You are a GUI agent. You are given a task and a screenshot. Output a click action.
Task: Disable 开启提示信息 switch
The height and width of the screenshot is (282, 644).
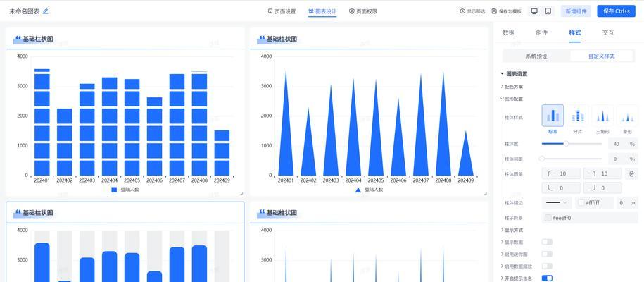click(547, 278)
